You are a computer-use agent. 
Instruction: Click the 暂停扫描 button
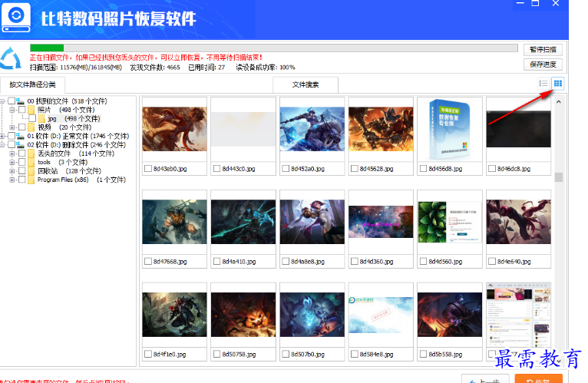click(x=543, y=50)
